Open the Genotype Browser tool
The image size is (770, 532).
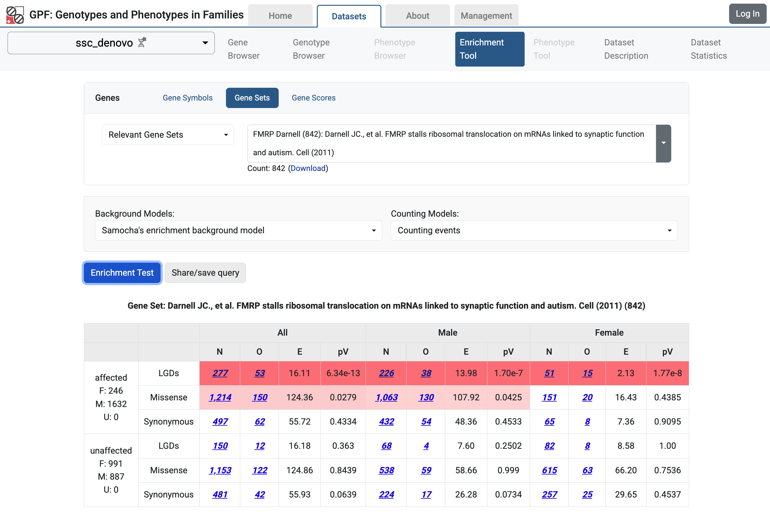click(x=311, y=49)
